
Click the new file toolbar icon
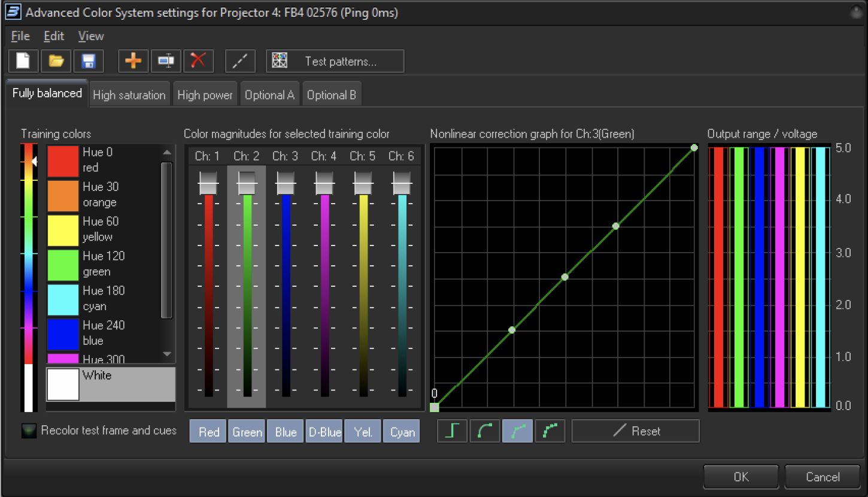coord(23,61)
